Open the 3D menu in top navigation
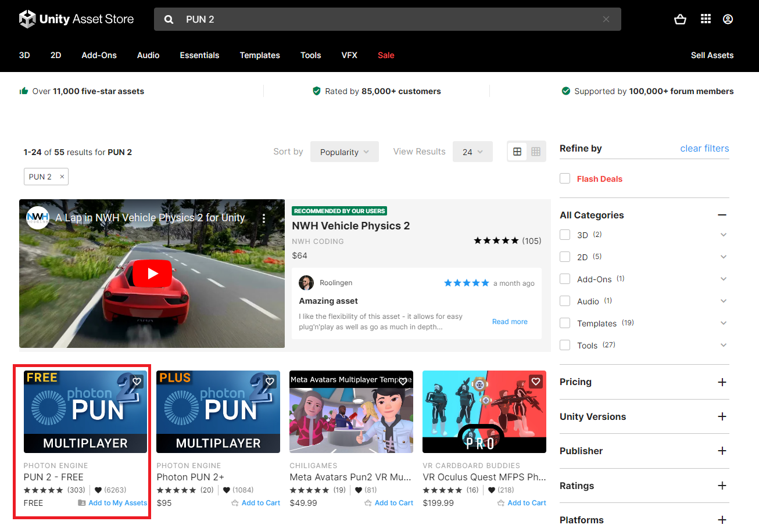This screenshot has height=532, width=759. pyautogui.click(x=24, y=55)
